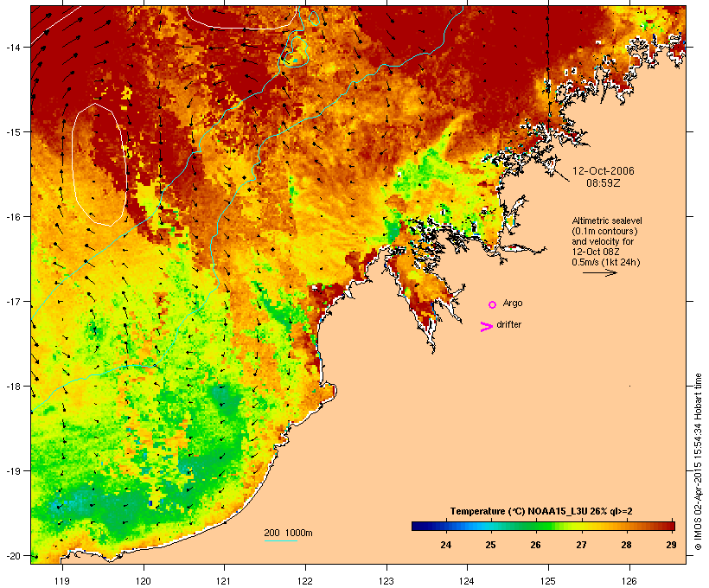Click the latitude label -18

(13, 387)
